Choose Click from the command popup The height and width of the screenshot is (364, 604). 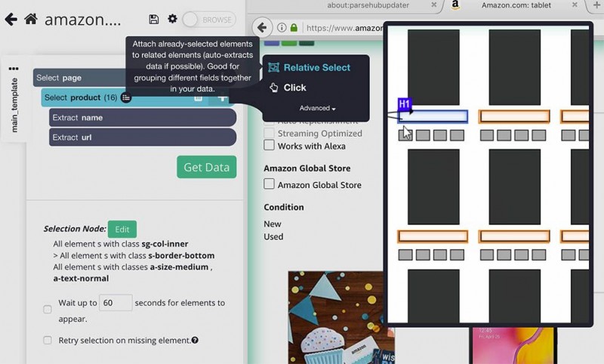pos(294,88)
